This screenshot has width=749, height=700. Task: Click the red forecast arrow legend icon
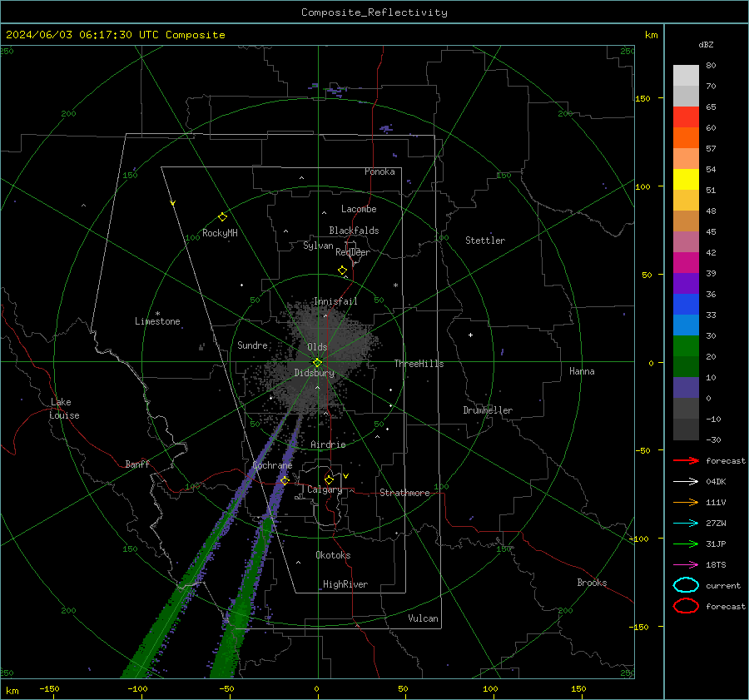point(686,460)
